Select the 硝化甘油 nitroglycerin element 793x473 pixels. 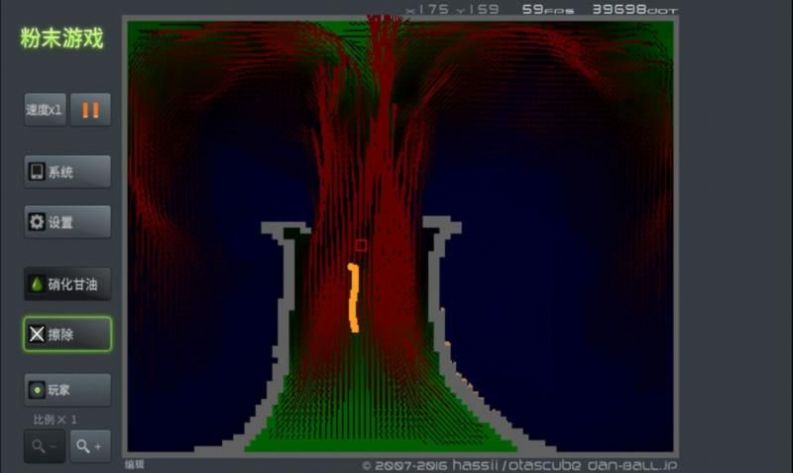click(x=67, y=284)
